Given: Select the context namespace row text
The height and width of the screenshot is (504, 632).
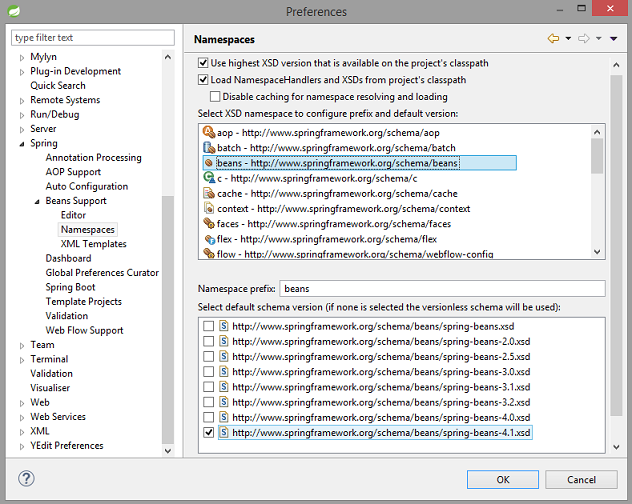Looking at the screenshot, I should [343, 208].
